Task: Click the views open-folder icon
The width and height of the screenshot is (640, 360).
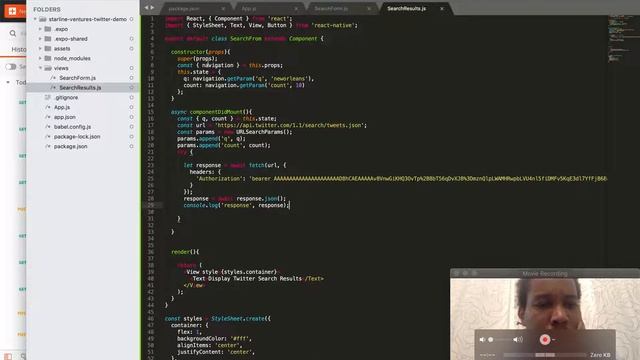Action: tap(48, 68)
